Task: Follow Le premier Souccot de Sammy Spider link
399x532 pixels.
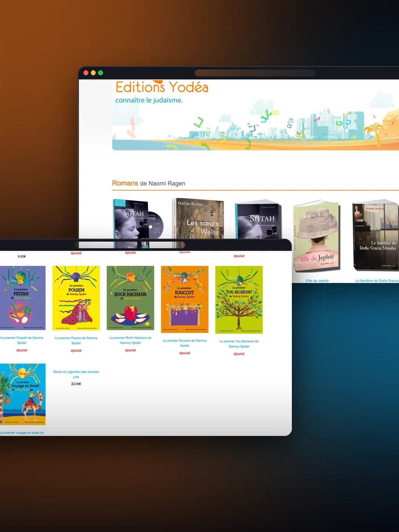Action: [185, 343]
